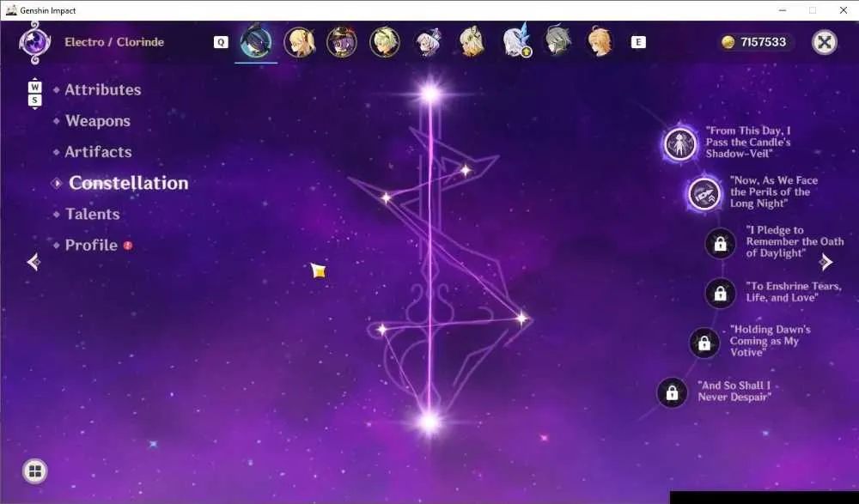859x504 pixels.
Task: Open the second unlocked constellation node icon
Action: click(704, 193)
